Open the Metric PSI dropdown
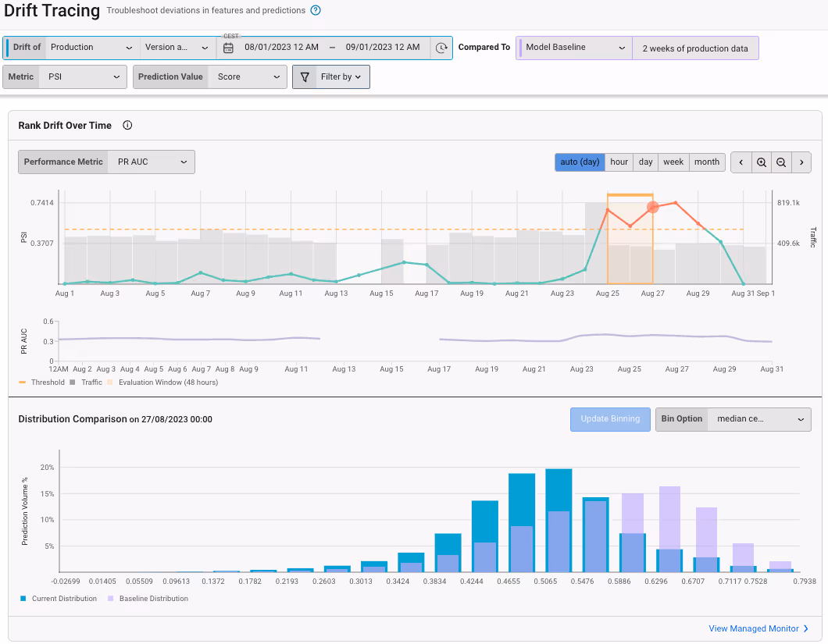This screenshot has width=828, height=644. coord(65,77)
